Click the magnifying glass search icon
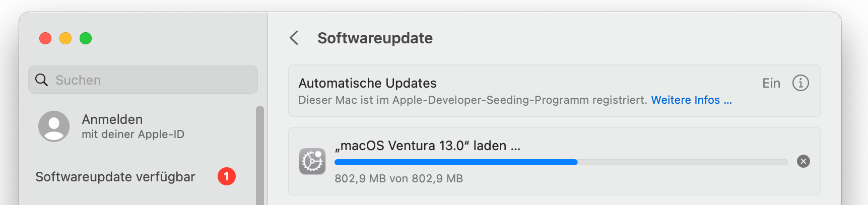Viewport: 868px width, 205px height. pyautogui.click(x=41, y=80)
